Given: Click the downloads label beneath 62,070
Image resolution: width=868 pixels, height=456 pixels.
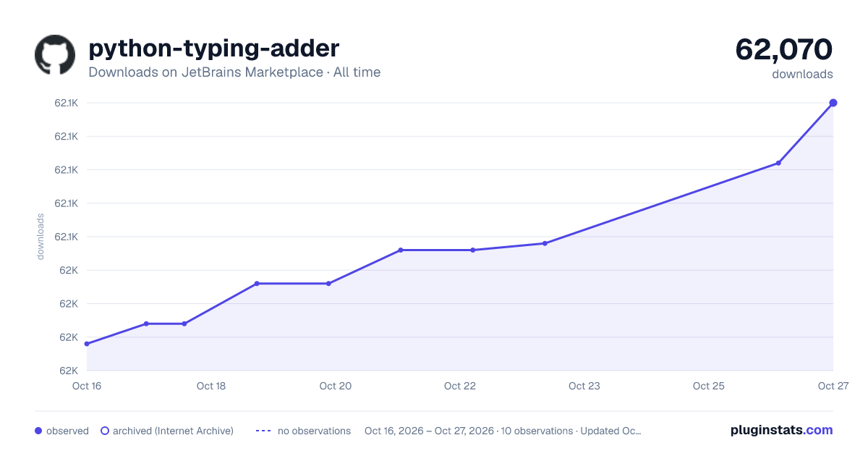Looking at the screenshot, I should [802, 74].
